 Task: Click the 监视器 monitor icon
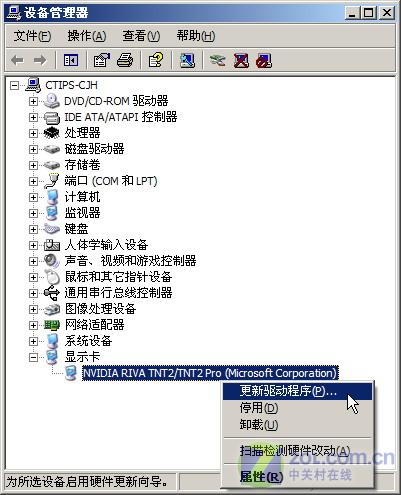[x=52, y=213]
